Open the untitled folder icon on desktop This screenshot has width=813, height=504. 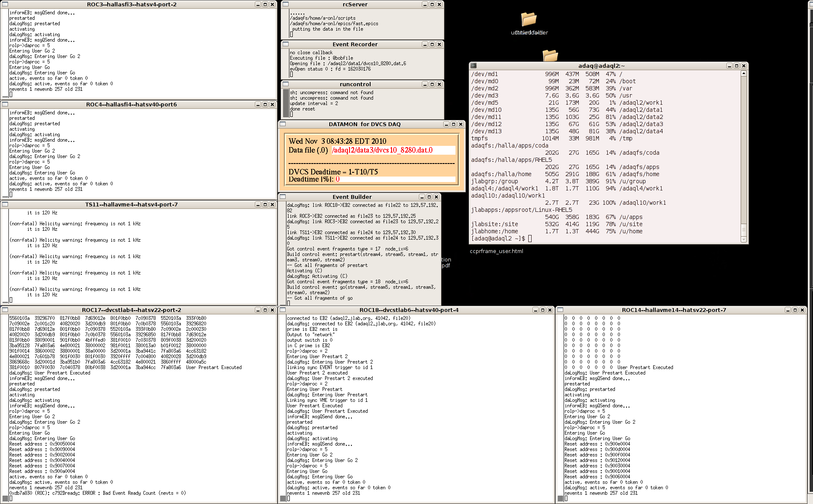pyautogui.click(x=529, y=19)
